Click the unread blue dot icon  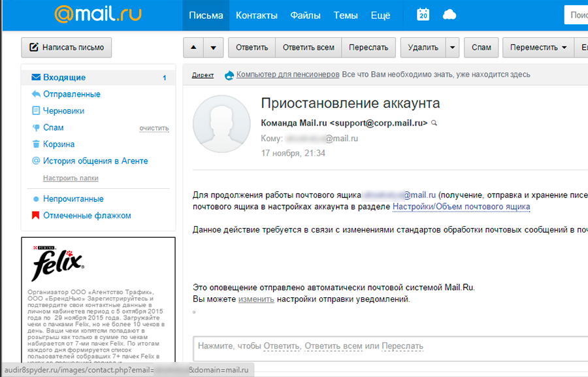click(36, 199)
